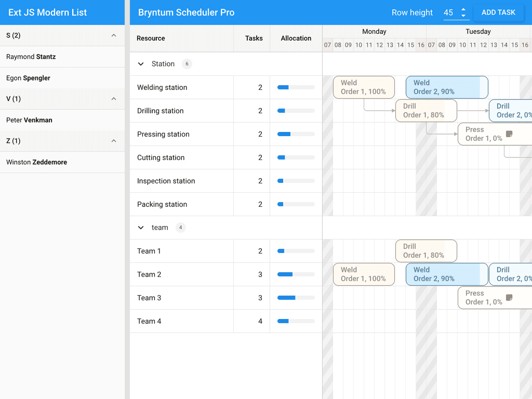Select the Weld Order 2 event on Welding station

(446, 87)
